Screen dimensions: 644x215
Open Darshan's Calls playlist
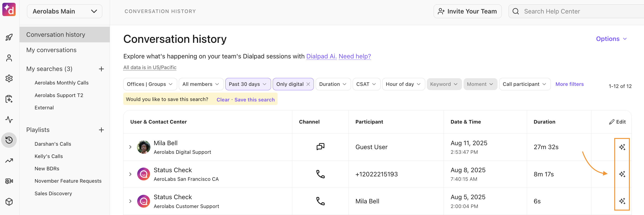pyautogui.click(x=53, y=144)
